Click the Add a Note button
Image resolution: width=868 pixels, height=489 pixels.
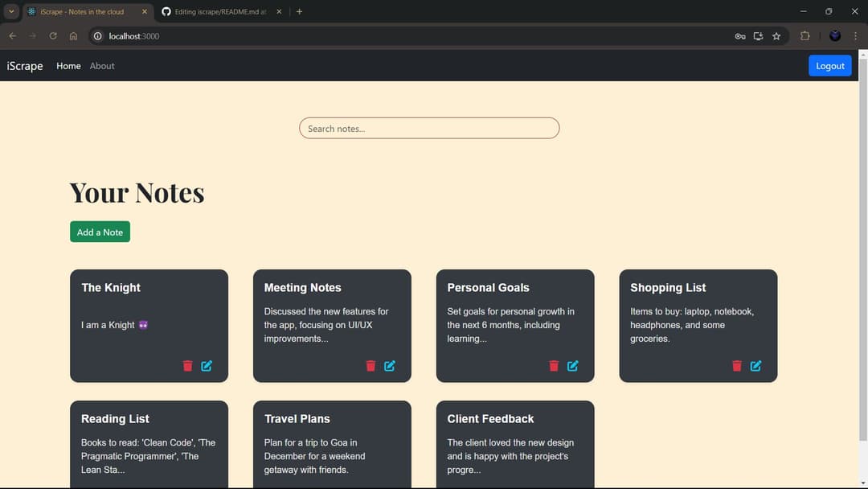[x=100, y=232]
